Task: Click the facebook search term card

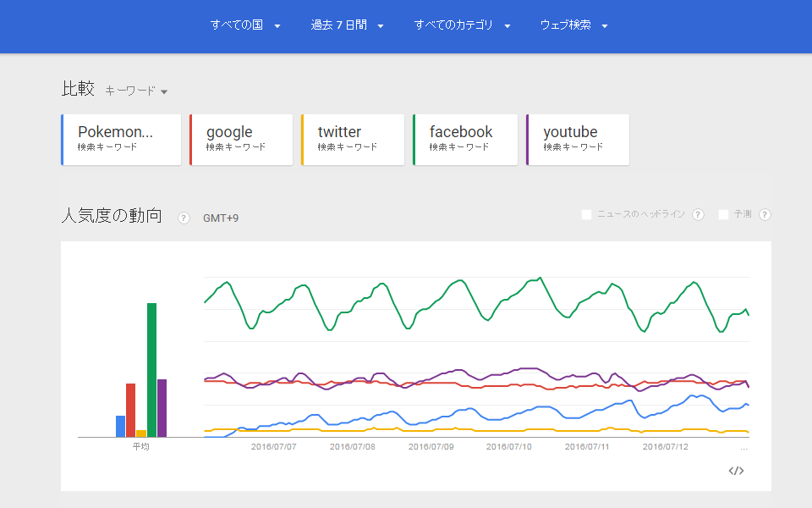Action: pyautogui.click(x=464, y=140)
